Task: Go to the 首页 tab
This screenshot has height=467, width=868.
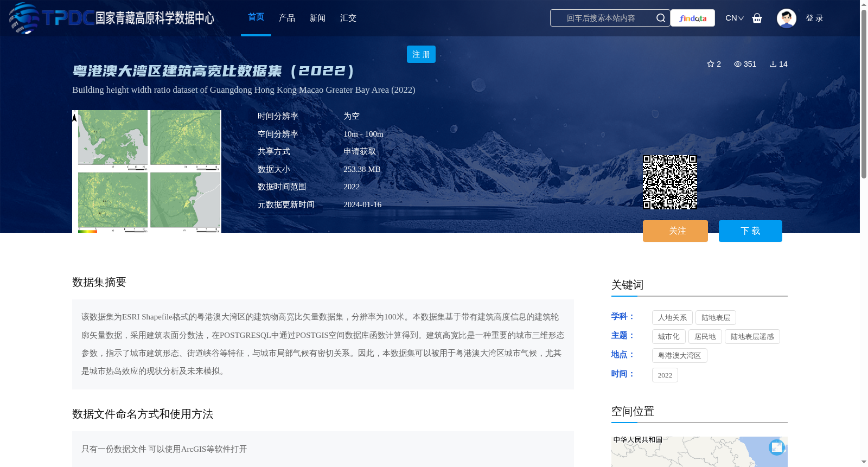Action: point(256,17)
